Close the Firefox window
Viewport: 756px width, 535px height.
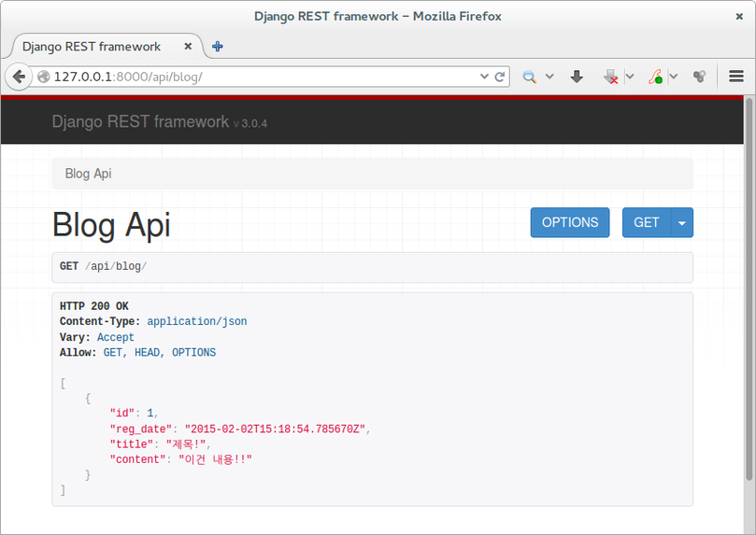[739, 17]
